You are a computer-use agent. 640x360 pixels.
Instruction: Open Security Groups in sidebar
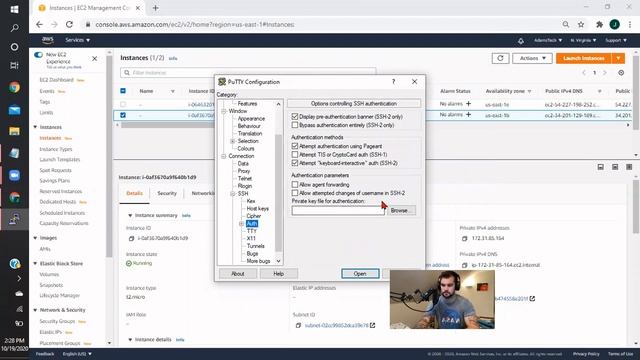click(x=57, y=321)
